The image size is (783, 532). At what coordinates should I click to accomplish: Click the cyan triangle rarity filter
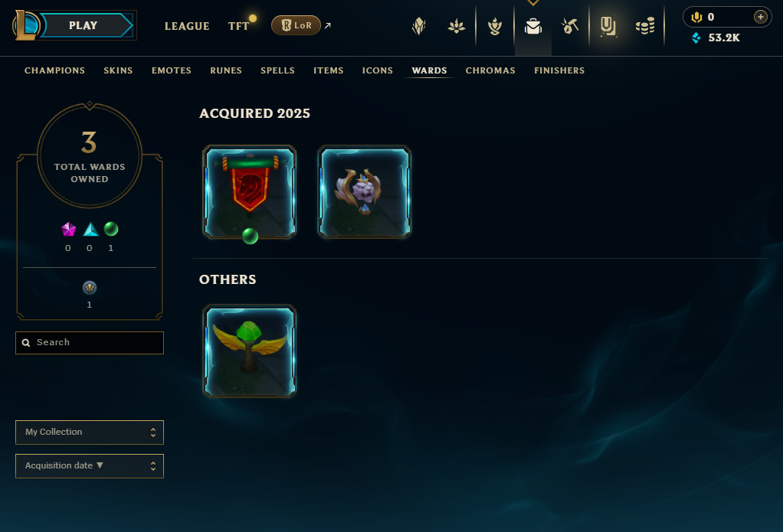90,229
